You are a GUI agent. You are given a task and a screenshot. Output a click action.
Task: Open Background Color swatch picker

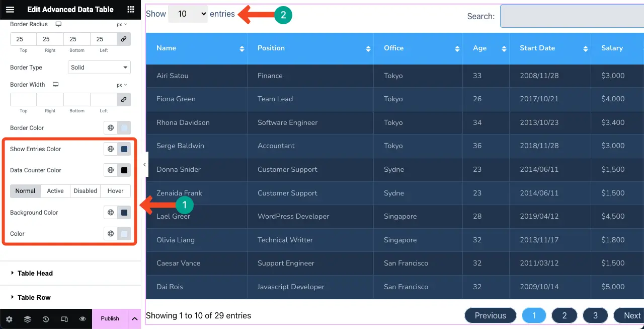[x=124, y=213]
